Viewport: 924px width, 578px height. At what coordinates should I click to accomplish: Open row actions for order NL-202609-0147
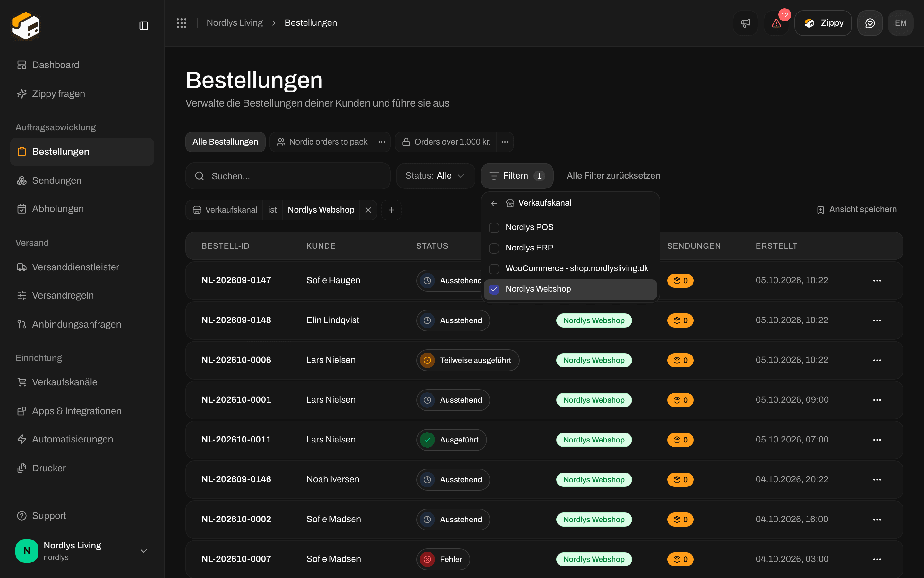[x=877, y=281]
